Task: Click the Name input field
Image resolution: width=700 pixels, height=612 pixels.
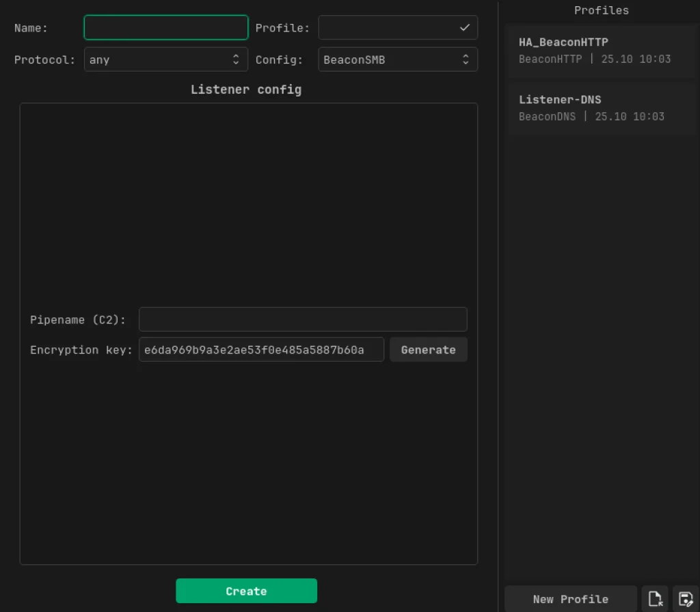Action: (165, 28)
